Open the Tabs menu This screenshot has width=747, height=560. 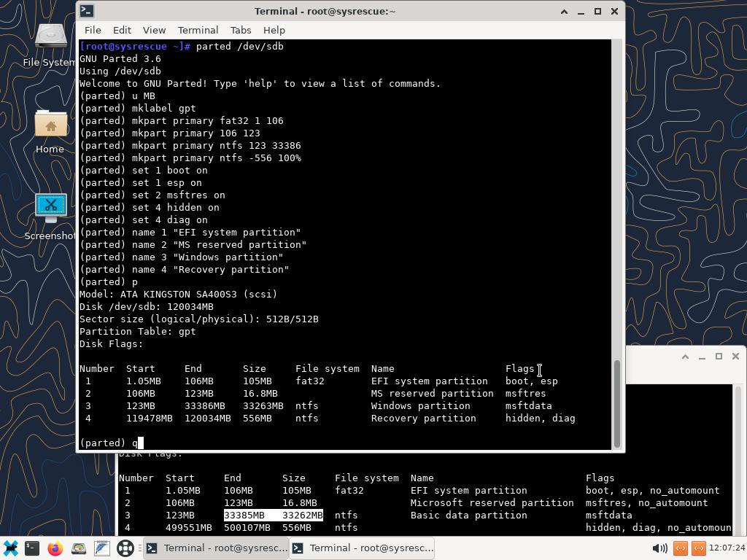coord(241,30)
